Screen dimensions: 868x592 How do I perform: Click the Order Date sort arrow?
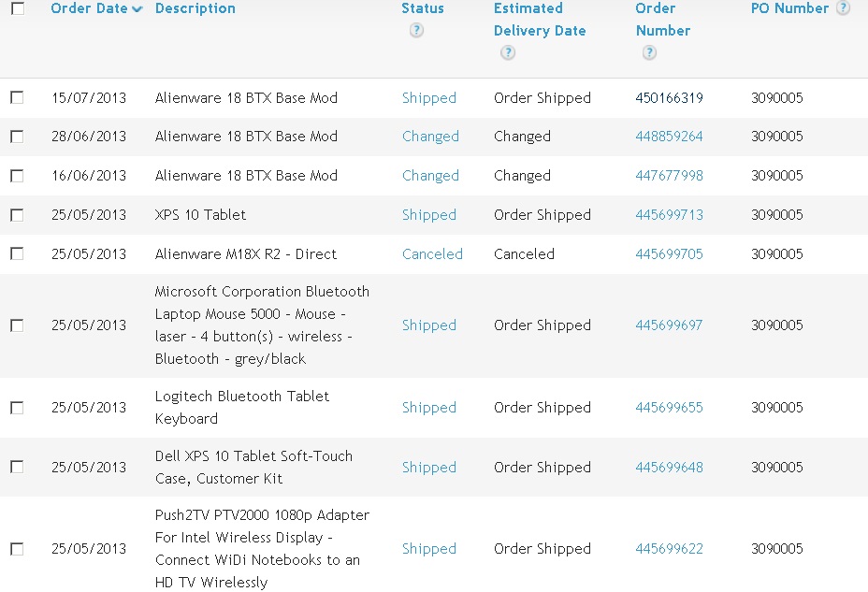(x=137, y=8)
